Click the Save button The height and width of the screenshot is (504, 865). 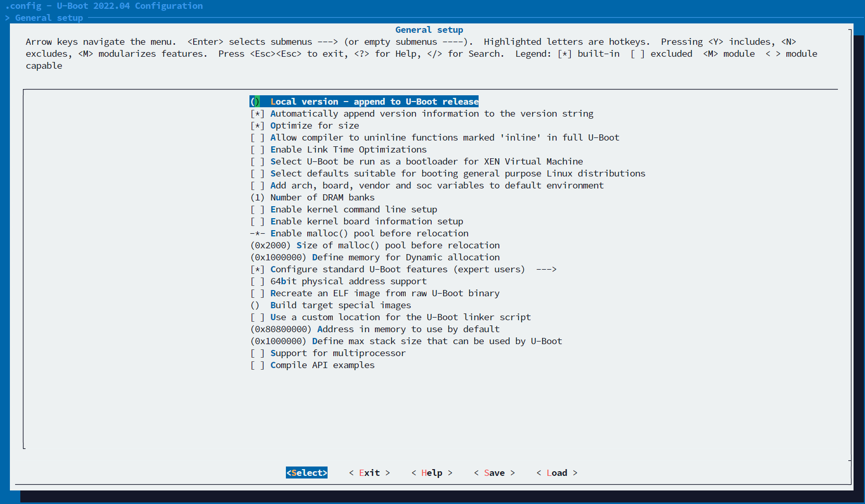(494, 473)
